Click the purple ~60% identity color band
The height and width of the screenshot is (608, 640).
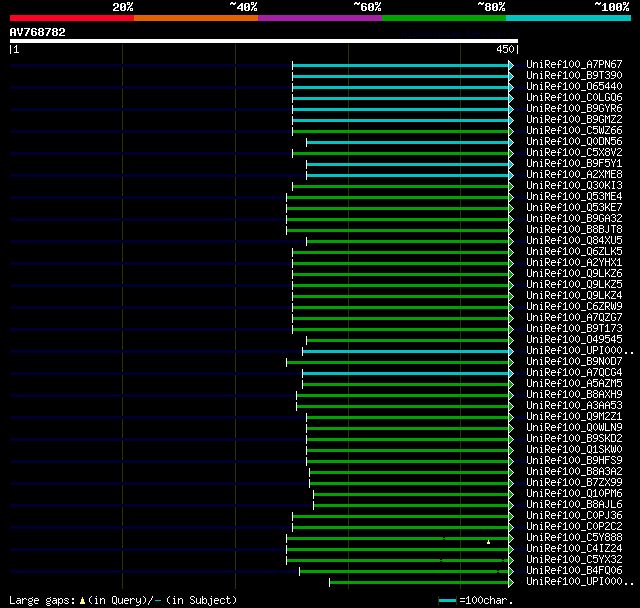(319, 17)
